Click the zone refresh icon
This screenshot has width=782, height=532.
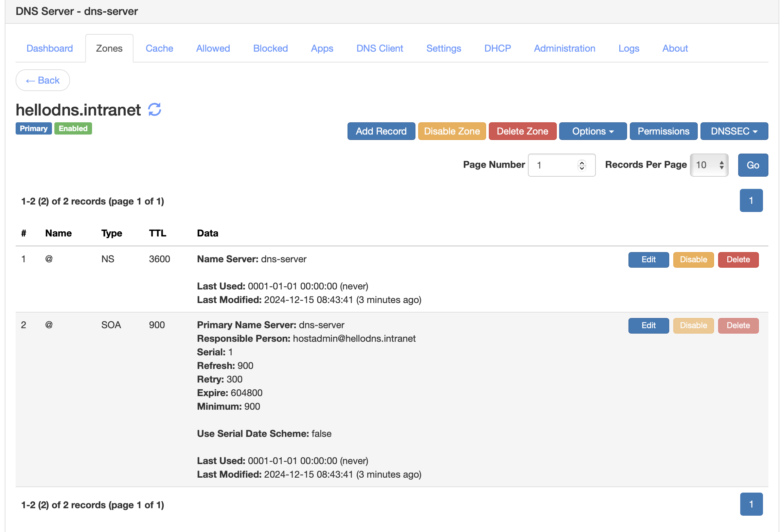tap(155, 110)
